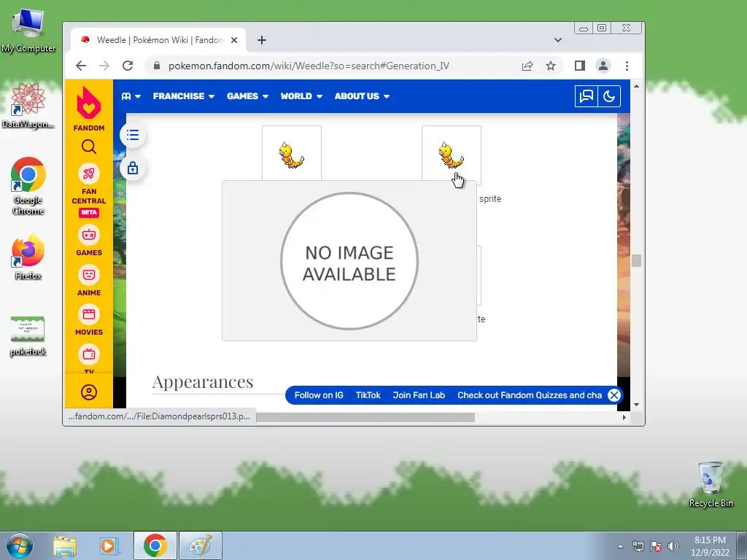747x560 pixels.
Task: Toggle the Chrome side panel
Action: point(579,66)
